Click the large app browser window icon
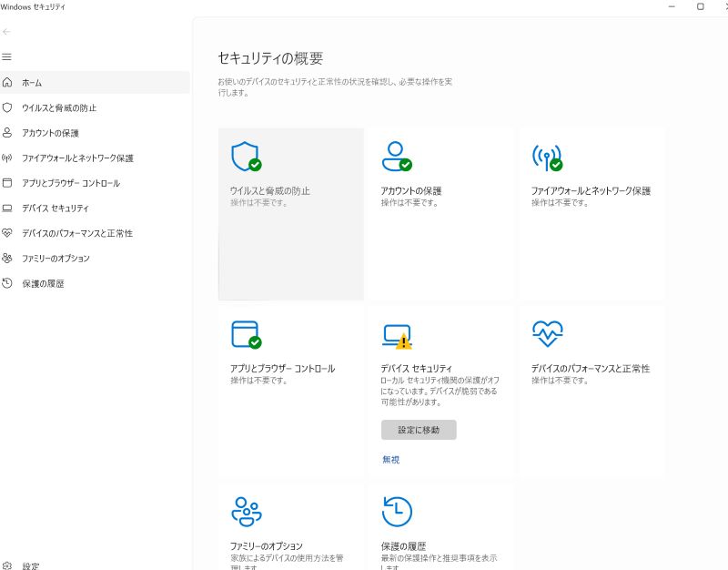This screenshot has width=728, height=570. 246,334
